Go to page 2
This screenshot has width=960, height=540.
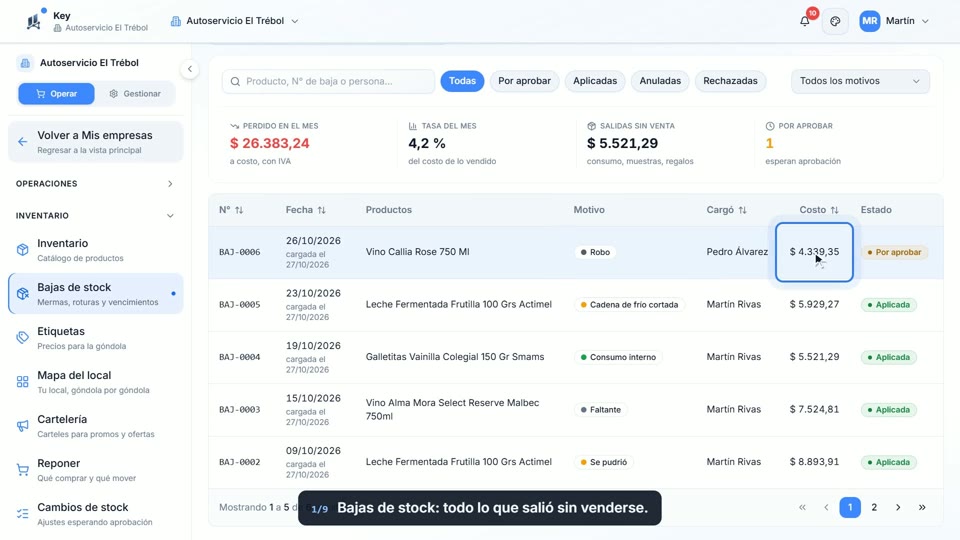(874, 508)
